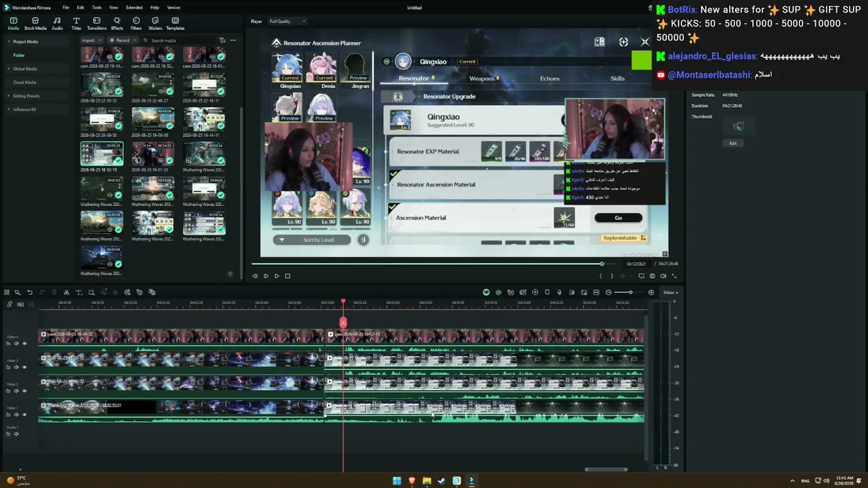Screen dimensions: 868x488
Task: Zoom in the timeline with plus icon
Action: (x=651, y=292)
